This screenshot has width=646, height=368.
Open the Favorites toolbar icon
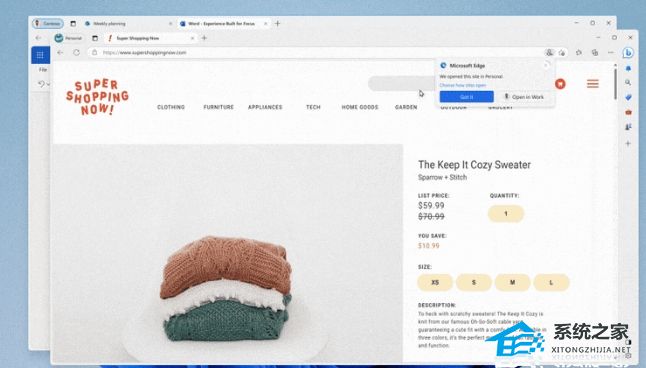(x=579, y=52)
